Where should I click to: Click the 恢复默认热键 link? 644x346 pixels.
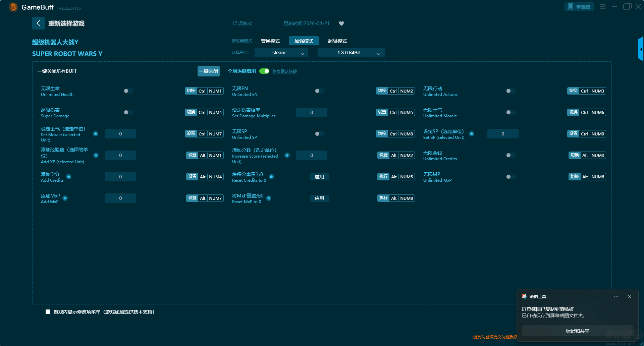pos(284,71)
